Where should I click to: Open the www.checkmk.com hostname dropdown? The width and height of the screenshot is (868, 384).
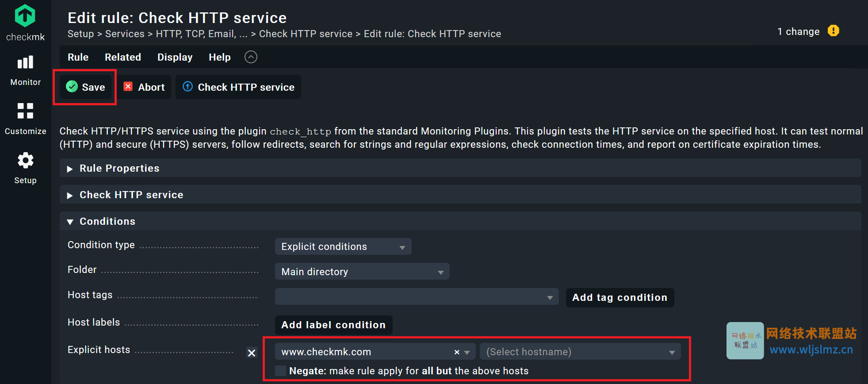coord(375,352)
